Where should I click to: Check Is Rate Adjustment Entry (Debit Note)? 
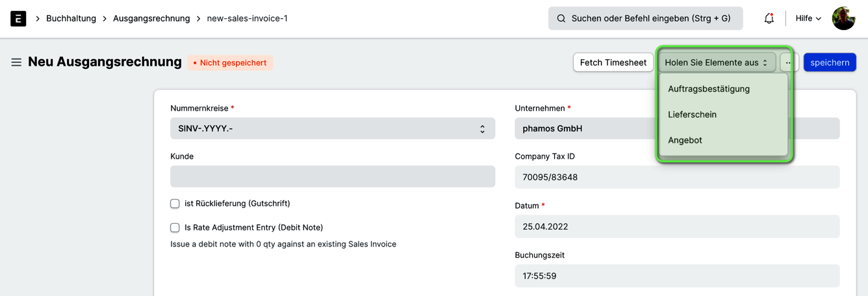(175, 228)
